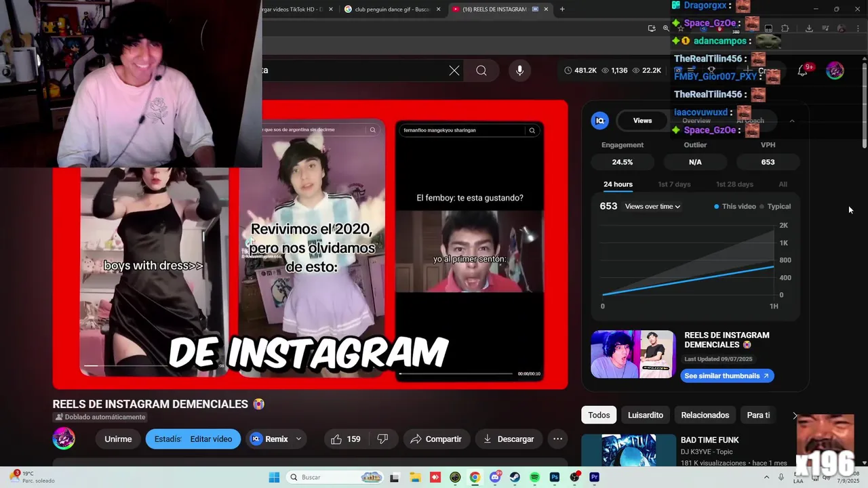Open File Explorer from the taskbar
868x488 pixels.
tap(414, 477)
